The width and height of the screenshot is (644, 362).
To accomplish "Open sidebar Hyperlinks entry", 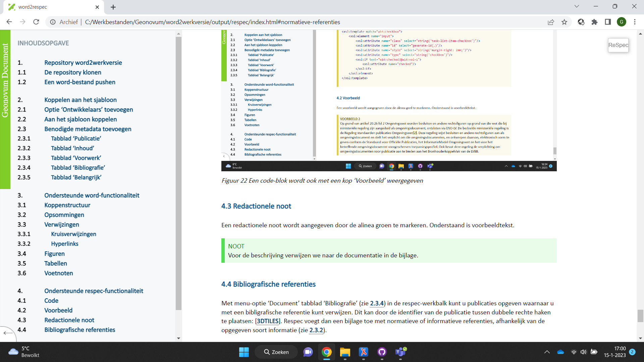I will (64, 244).
